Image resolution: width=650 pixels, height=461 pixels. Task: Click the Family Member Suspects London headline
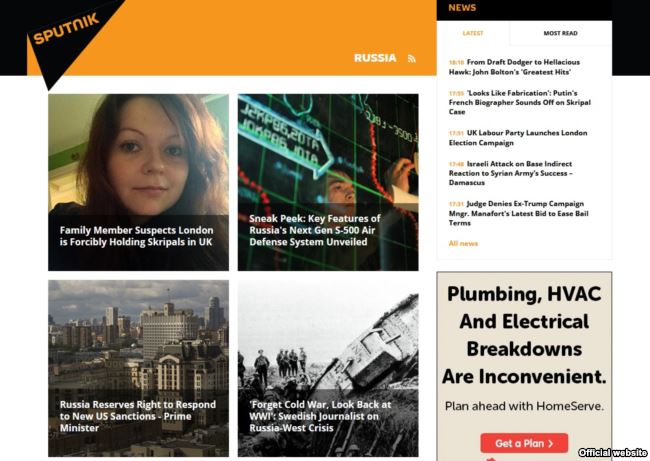pyautogui.click(x=136, y=236)
